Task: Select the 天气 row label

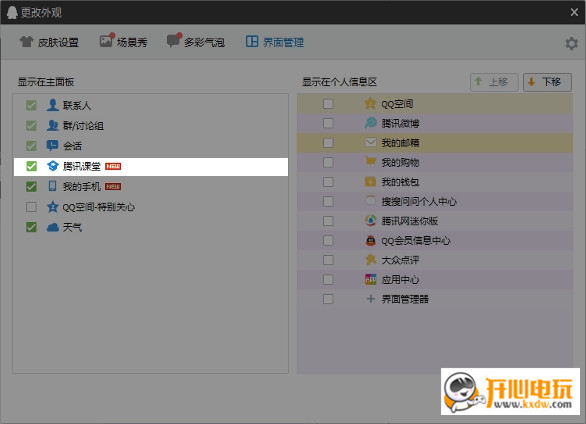Action: click(72, 227)
